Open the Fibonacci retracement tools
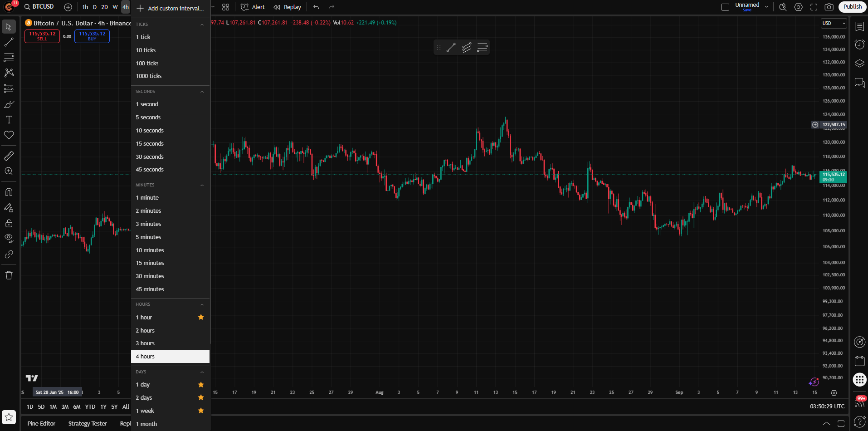The image size is (868, 431). tap(9, 58)
